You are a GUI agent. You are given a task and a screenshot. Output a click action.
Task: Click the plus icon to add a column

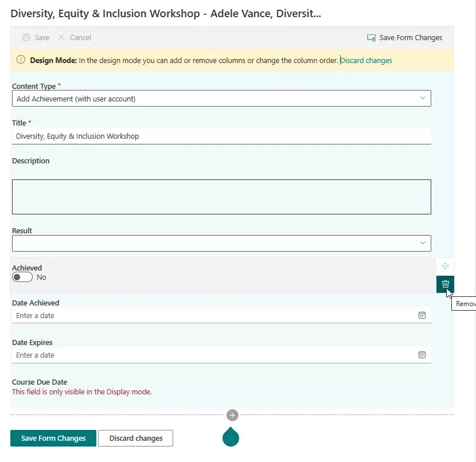click(x=232, y=415)
